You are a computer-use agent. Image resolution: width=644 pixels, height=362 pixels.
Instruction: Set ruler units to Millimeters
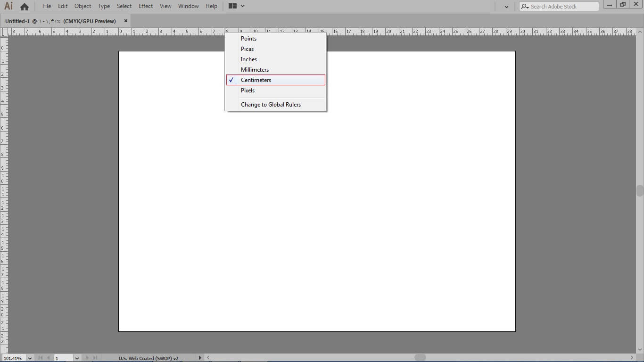click(255, 70)
